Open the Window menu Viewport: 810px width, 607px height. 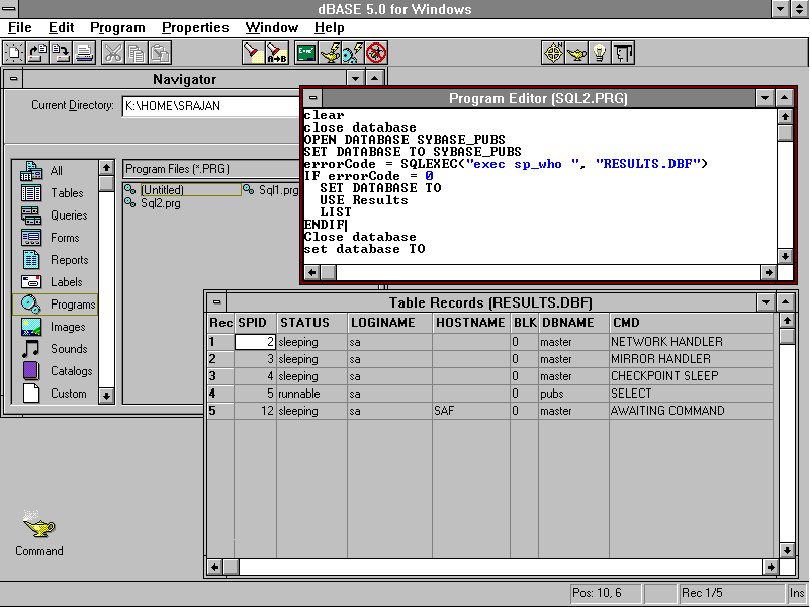272,27
